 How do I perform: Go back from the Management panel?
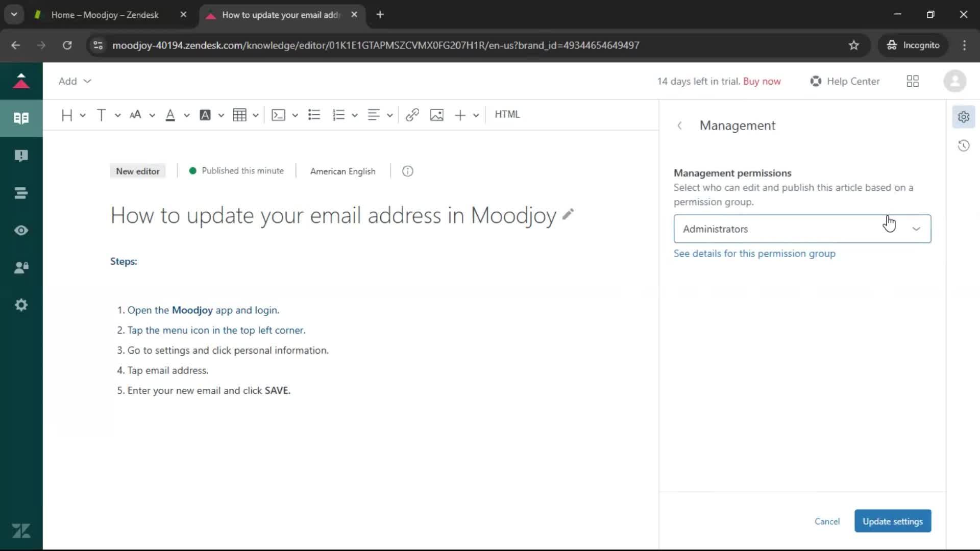(679, 126)
